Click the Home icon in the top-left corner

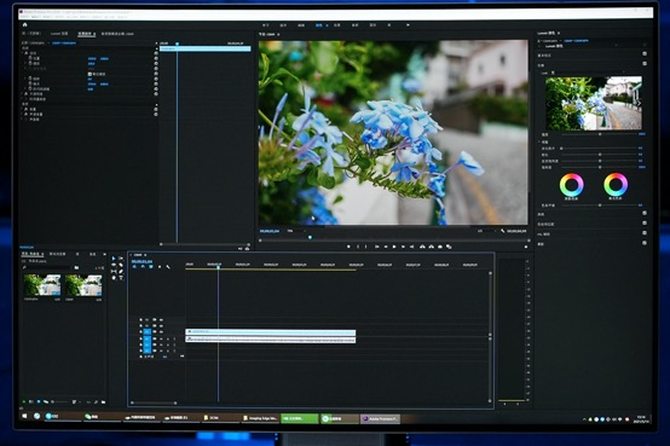tap(24, 23)
